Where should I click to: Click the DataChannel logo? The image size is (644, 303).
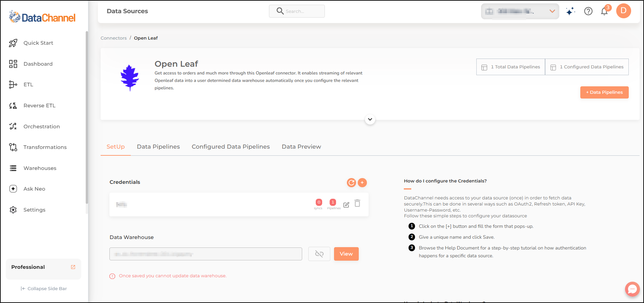tap(42, 17)
